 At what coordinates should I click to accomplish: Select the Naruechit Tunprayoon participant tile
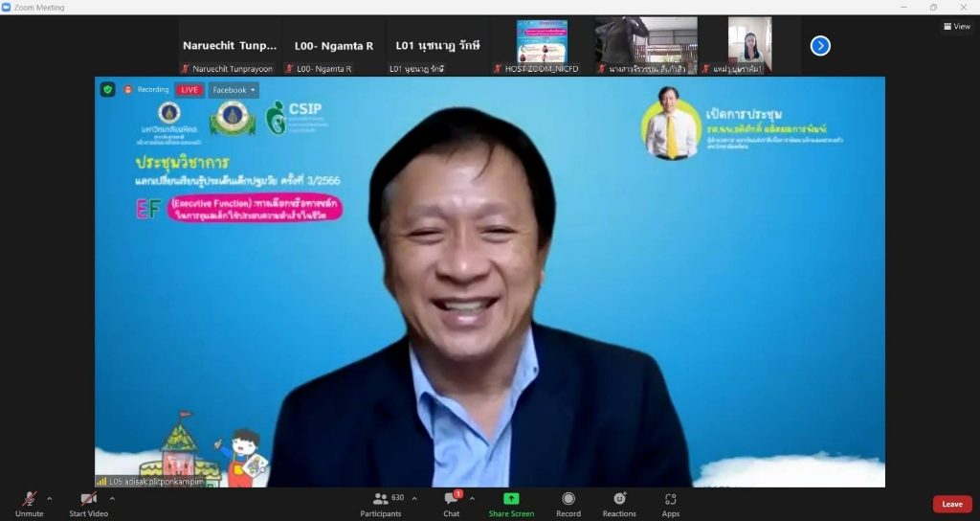pos(230,45)
